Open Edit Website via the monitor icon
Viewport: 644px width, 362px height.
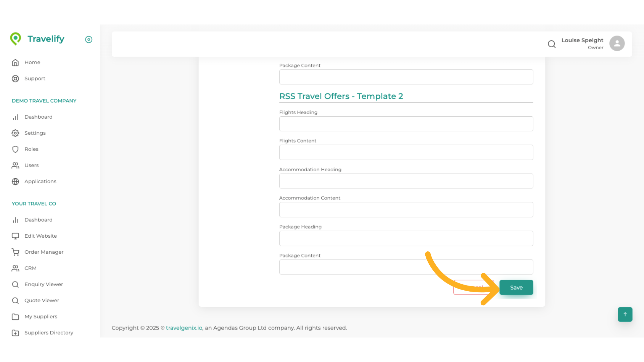15,236
